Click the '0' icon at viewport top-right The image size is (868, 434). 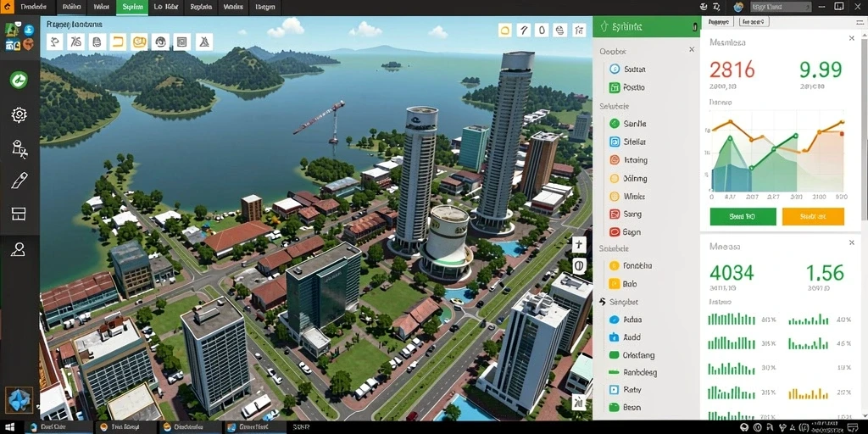[542, 31]
